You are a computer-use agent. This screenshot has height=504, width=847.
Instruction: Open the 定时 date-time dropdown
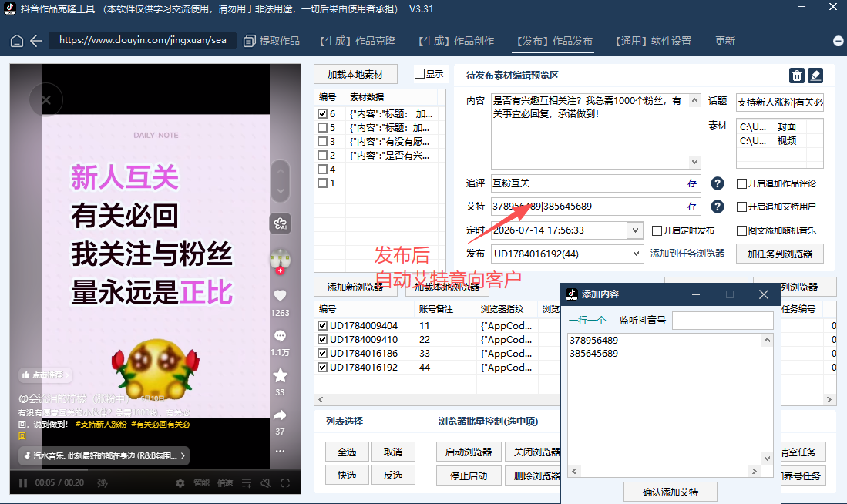click(635, 230)
